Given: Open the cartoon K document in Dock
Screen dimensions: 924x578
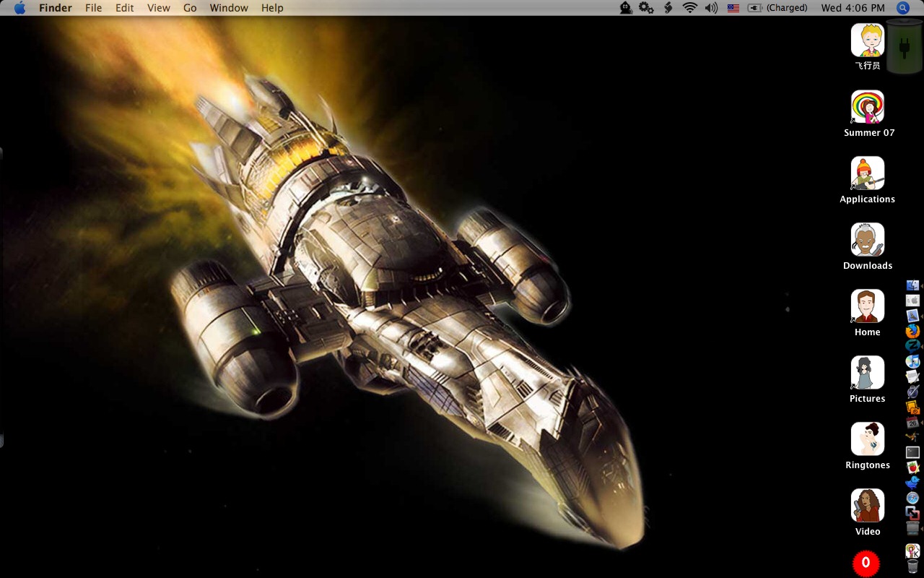Looking at the screenshot, I should [912, 551].
